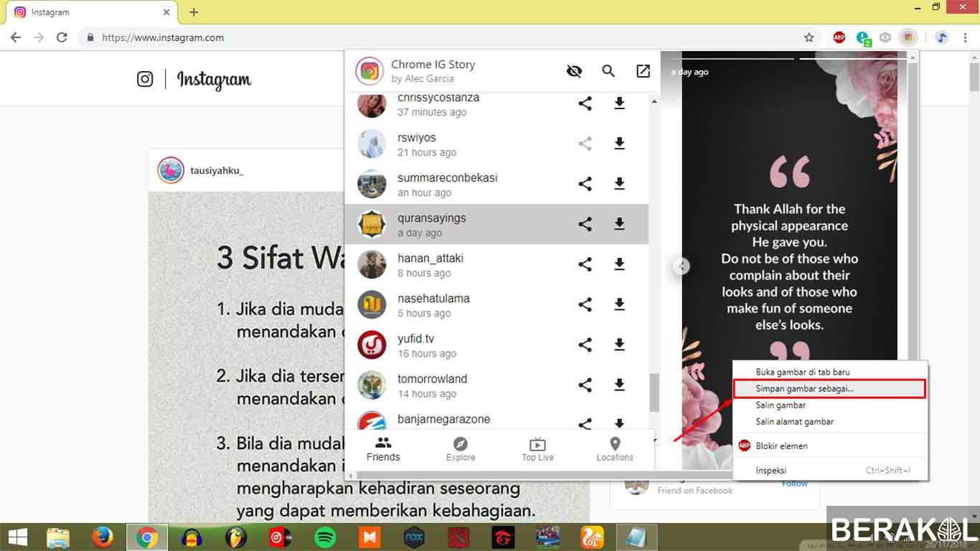Open yufid.tv story row

[x=496, y=345]
